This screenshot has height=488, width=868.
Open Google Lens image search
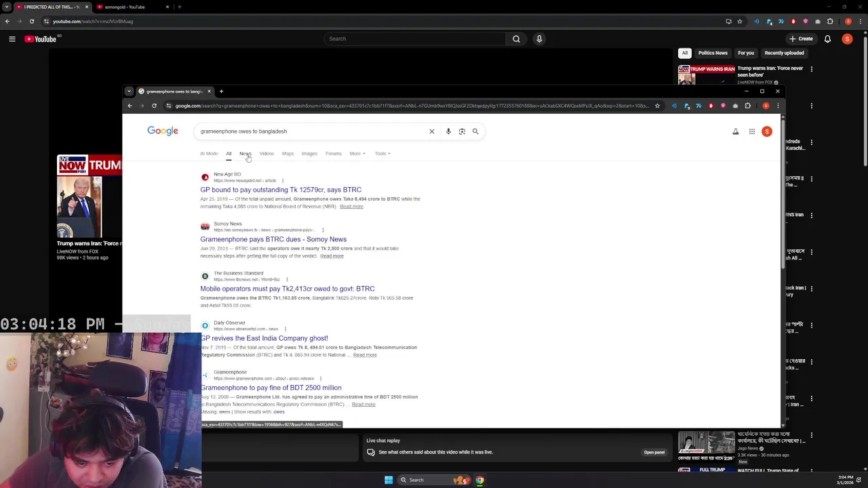pyautogui.click(x=462, y=131)
